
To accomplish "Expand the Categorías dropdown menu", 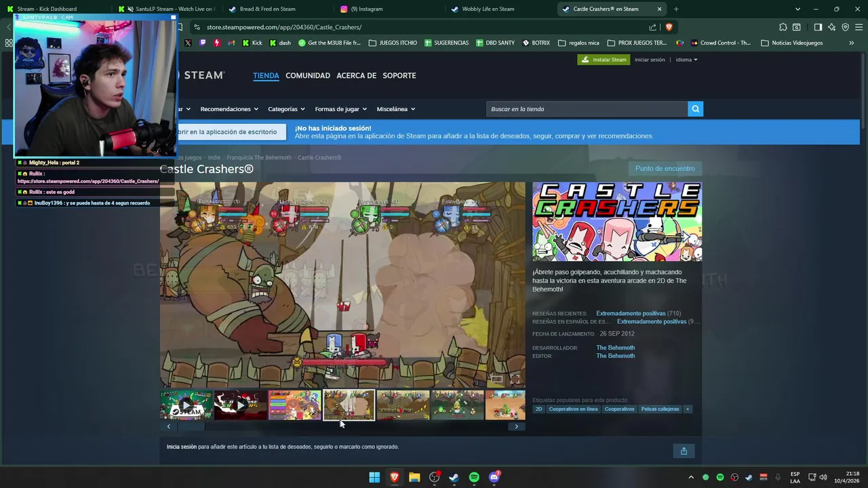I will tap(286, 109).
